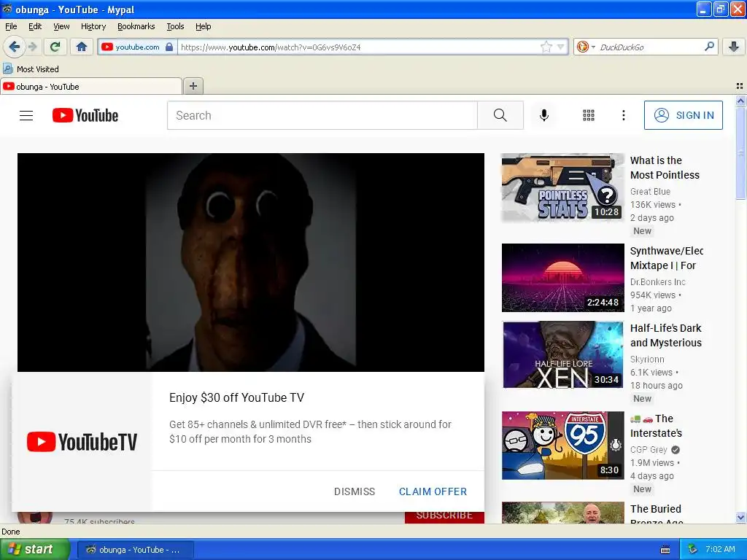Click the on-screen keyboard tray icon
747x560 pixels.
[665, 550]
